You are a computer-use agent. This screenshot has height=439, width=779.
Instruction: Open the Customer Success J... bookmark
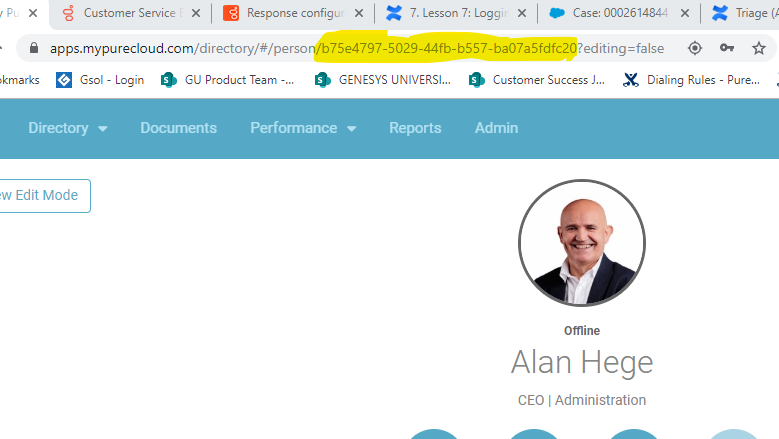coord(537,80)
